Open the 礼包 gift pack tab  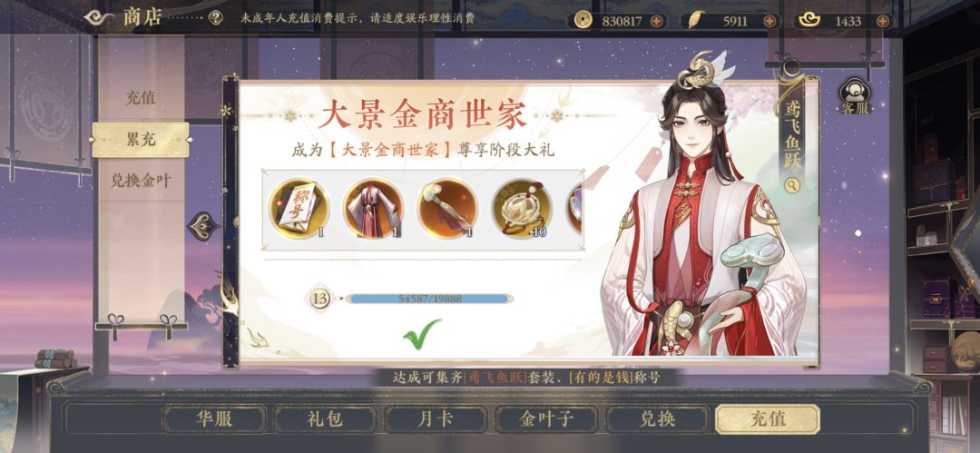pyautogui.click(x=325, y=419)
